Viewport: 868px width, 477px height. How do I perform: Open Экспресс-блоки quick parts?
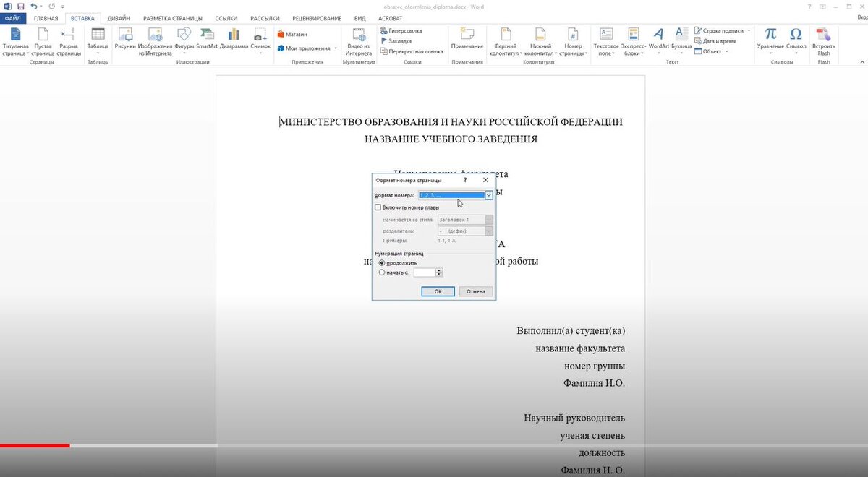click(x=634, y=42)
